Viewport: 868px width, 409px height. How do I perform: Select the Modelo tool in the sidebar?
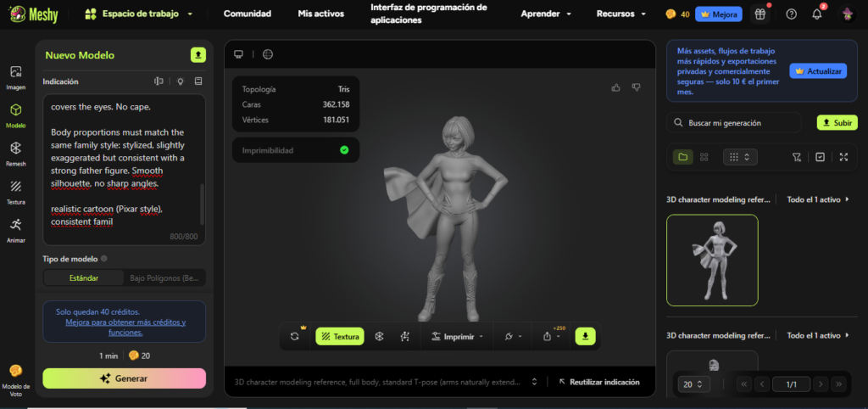tap(16, 115)
